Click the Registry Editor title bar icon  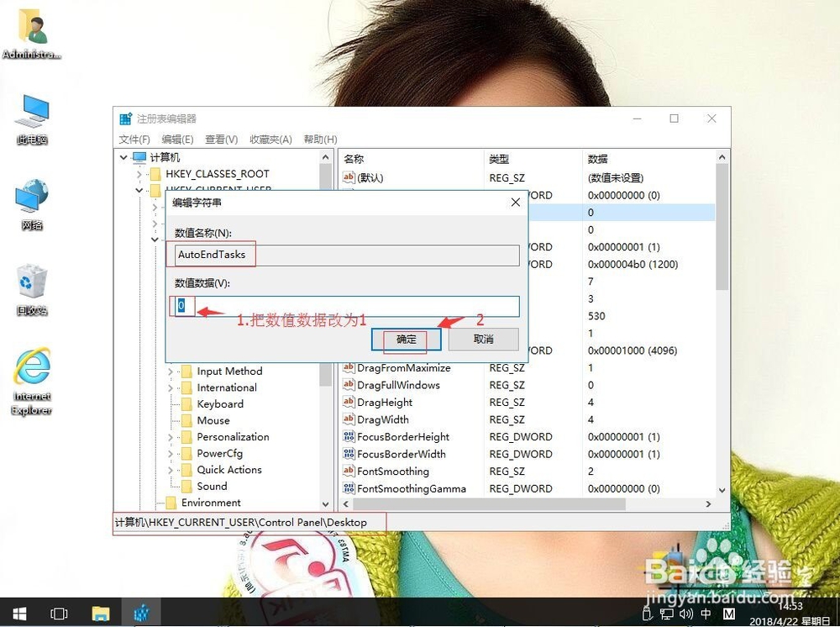pos(126,119)
